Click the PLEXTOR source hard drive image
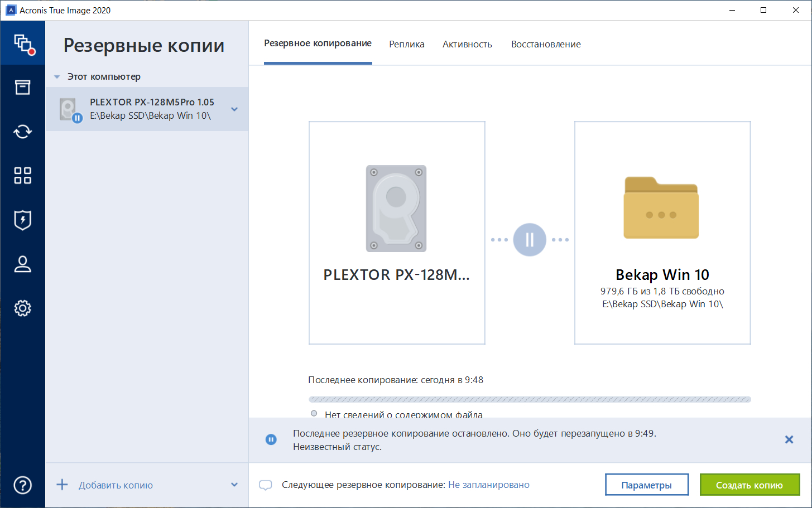The height and width of the screenshot is (508, 812). (396, 208)
